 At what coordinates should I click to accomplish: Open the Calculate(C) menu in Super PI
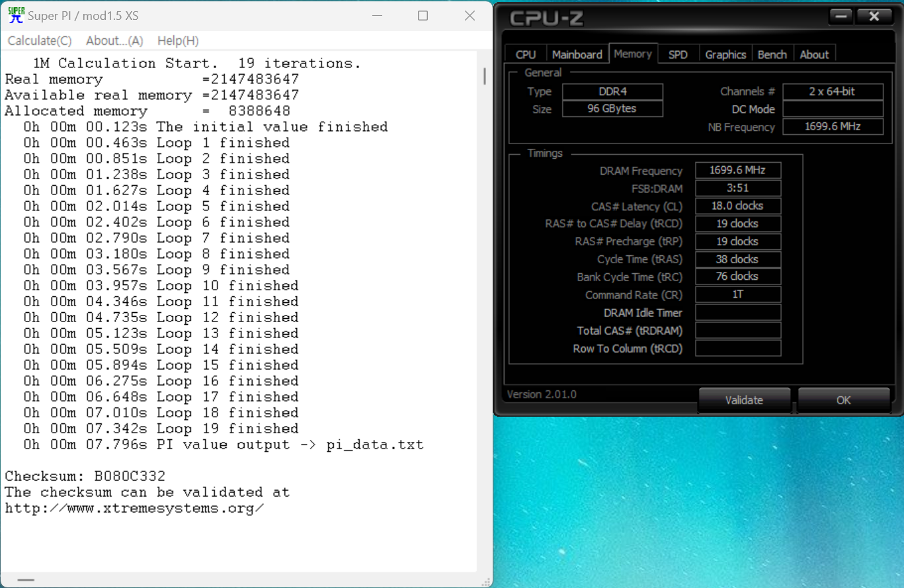(x=40, y=40)
